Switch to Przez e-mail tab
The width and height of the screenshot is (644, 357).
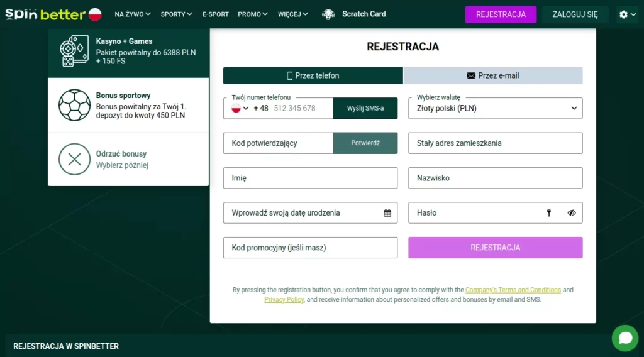[492, 75]
